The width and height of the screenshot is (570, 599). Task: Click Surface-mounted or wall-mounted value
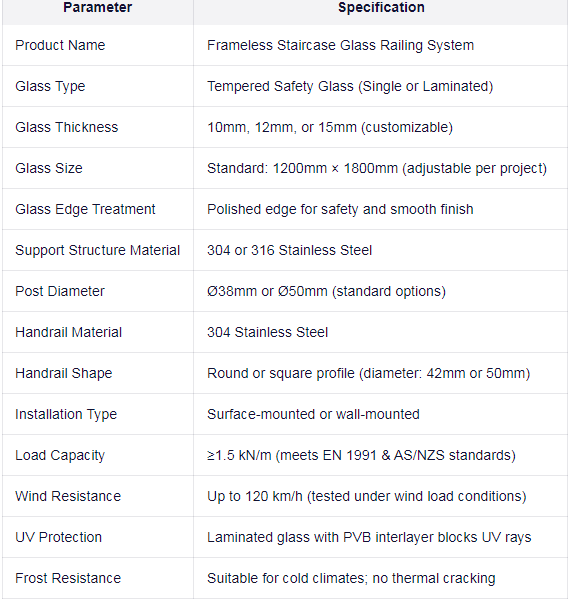click(x=313, y=414)
